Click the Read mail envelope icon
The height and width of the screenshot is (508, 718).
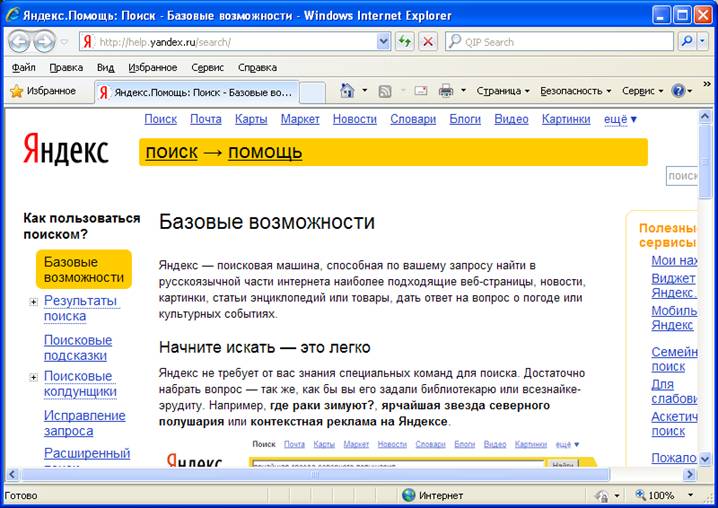[x=421, y=91]
